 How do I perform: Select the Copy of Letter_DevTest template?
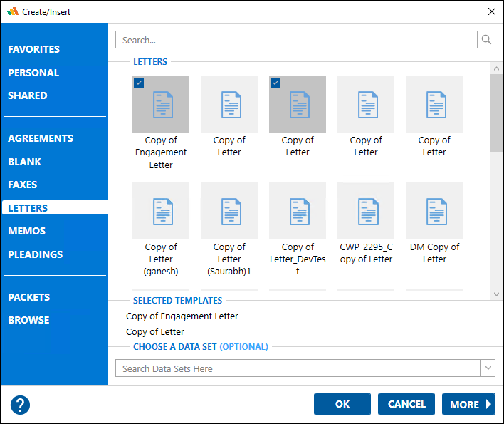[298, 229]
